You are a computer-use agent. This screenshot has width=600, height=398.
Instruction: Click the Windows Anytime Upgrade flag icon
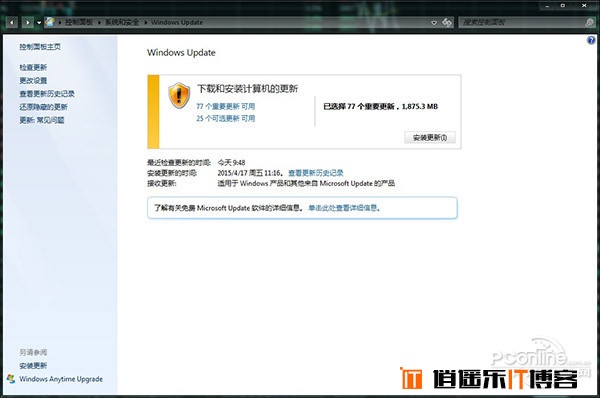pos(11,379)
